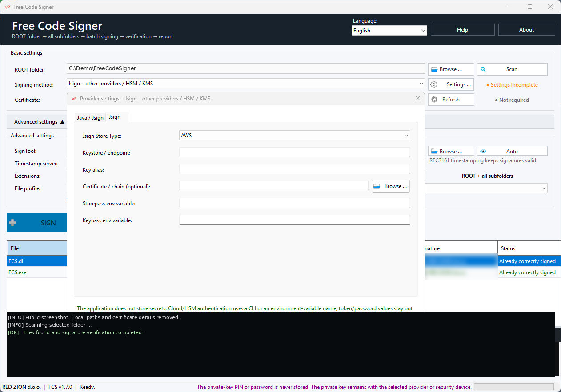Expand the Jsign Store Type dropdown
Viewport: 561px width, 392px height.
(295, 136)
